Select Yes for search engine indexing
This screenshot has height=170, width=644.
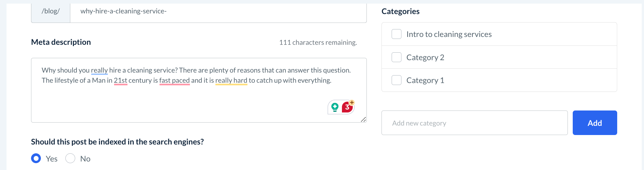coord(36,159)
